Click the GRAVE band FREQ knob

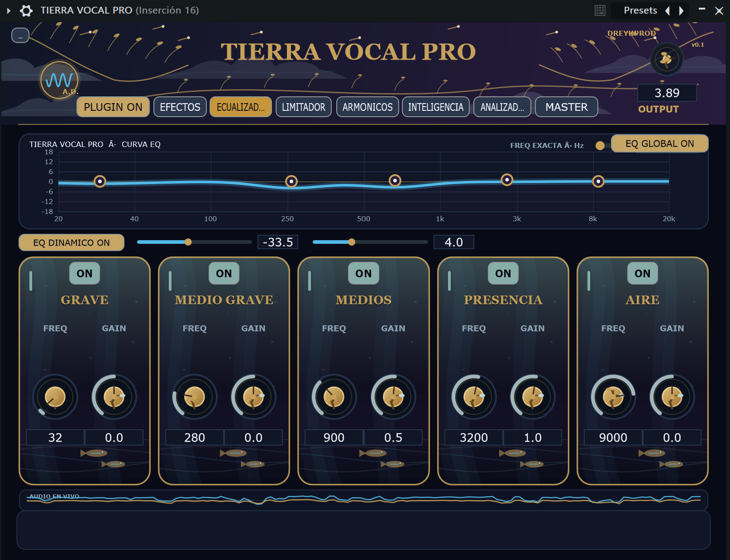(55, 397)
